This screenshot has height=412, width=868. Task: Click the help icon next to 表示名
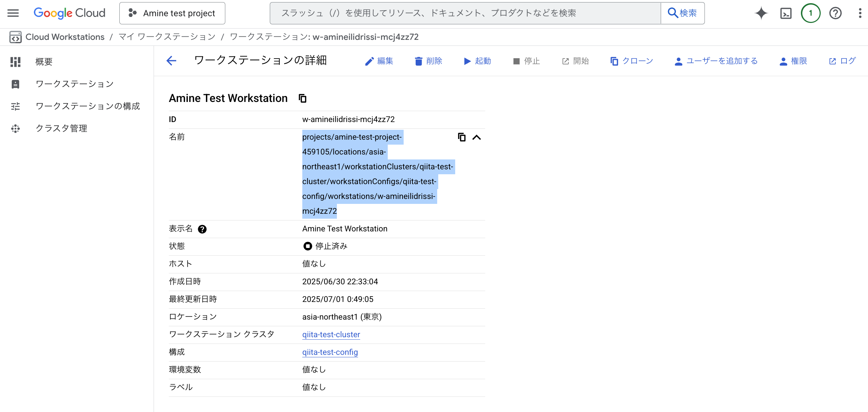(x=202, y=229)
